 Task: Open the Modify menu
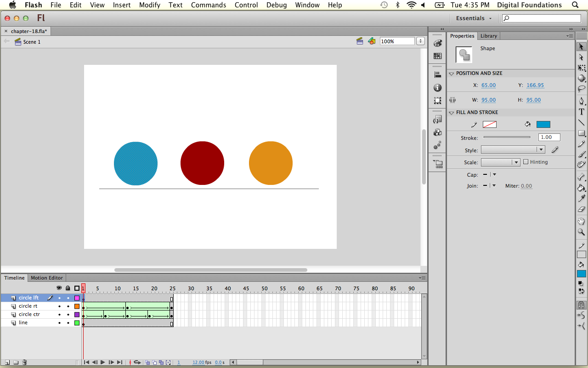coord(150,5)
